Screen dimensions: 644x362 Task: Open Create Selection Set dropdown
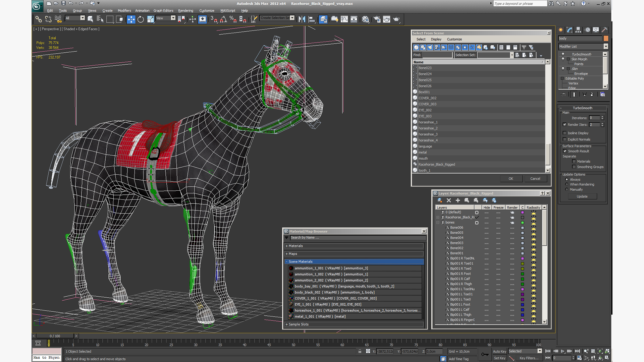(292, 18)
